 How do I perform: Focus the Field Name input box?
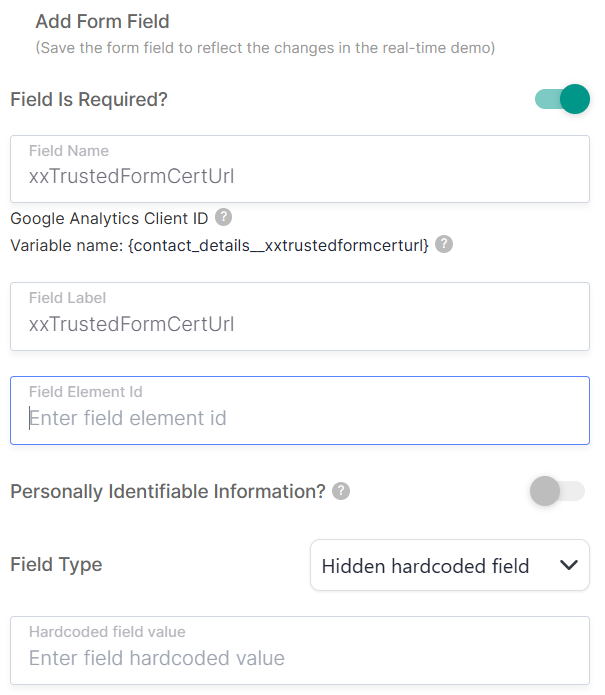tap(300, 177)
